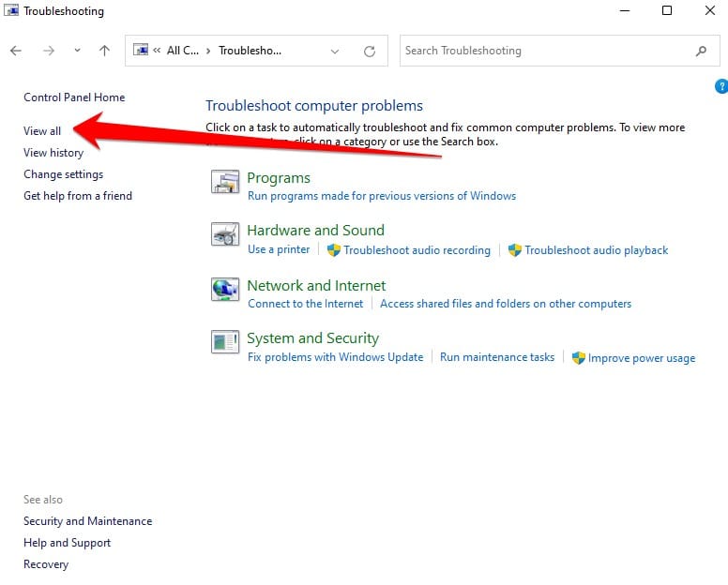Open Access shared files and folders link
Screen dimensions: 728x585
click(506, 304)
